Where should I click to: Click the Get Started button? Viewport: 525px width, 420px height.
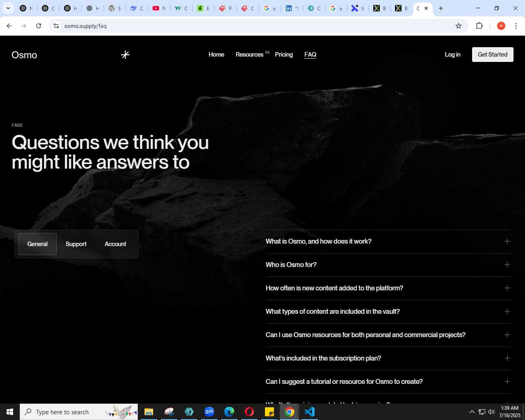[x=493, y=55]
